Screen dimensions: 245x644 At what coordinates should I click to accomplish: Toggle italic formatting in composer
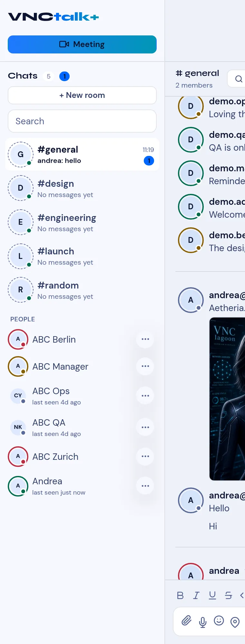(196, 595)
